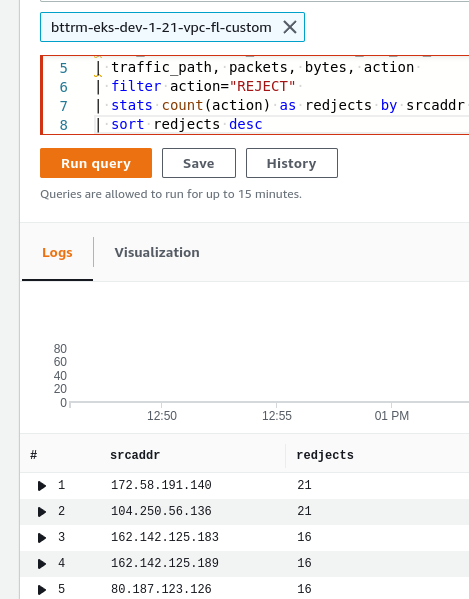Click the 12:55 tick on the histogram
Viewport: 469px width, 599px height.
[277, 415]
